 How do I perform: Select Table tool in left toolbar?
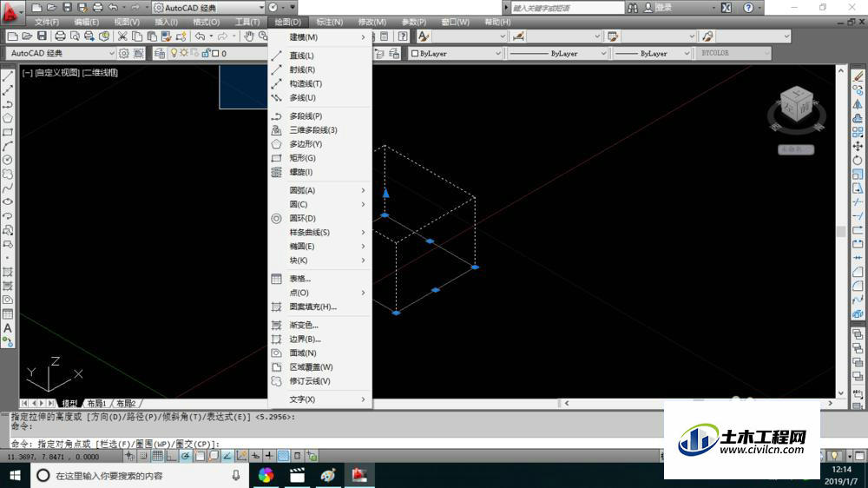coord(8,314)
